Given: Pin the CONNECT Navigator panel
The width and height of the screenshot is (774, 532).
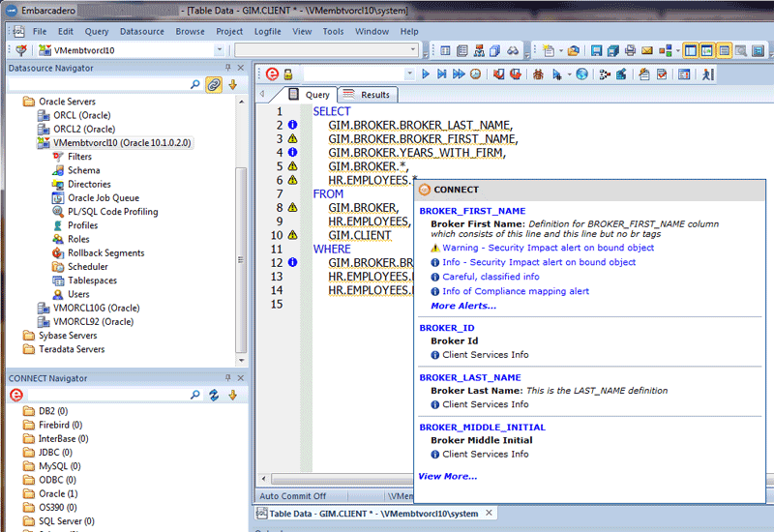Looking at the screenshot, I should click(227, 378).
